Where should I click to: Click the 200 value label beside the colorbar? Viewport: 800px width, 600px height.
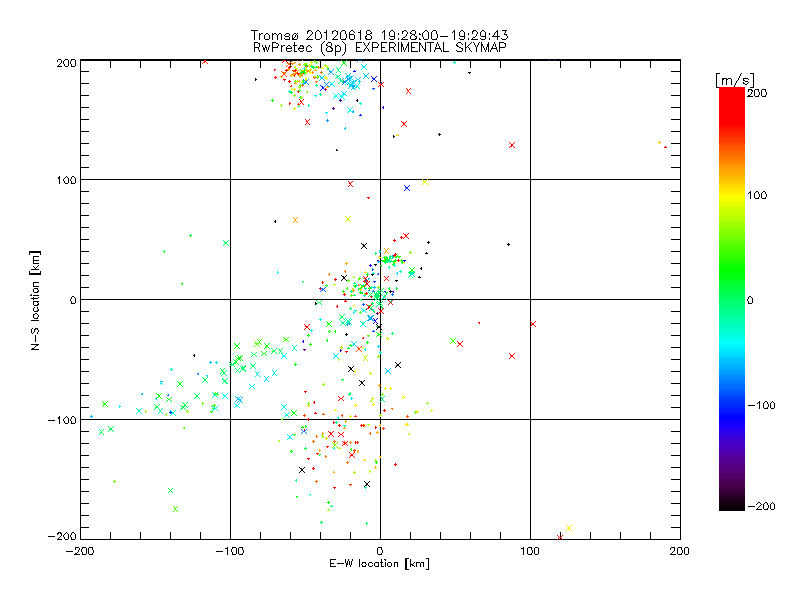[x=757, y=93]
